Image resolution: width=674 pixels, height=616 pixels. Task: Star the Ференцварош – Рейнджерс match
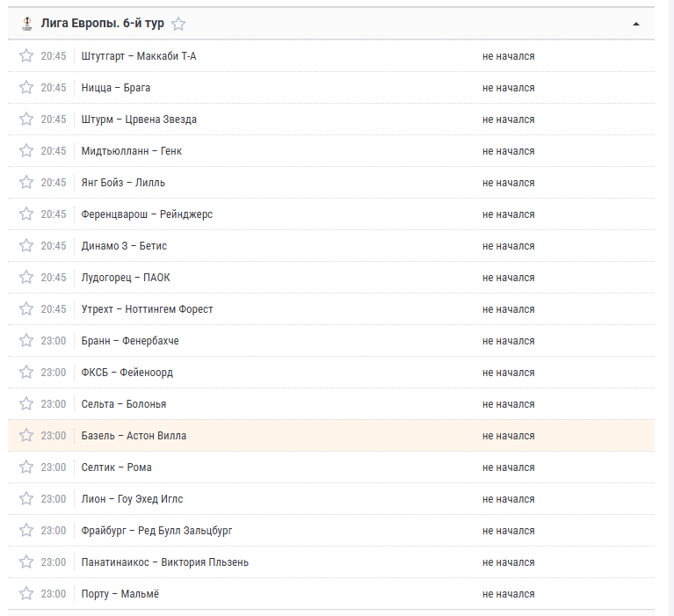pos(26,214)
